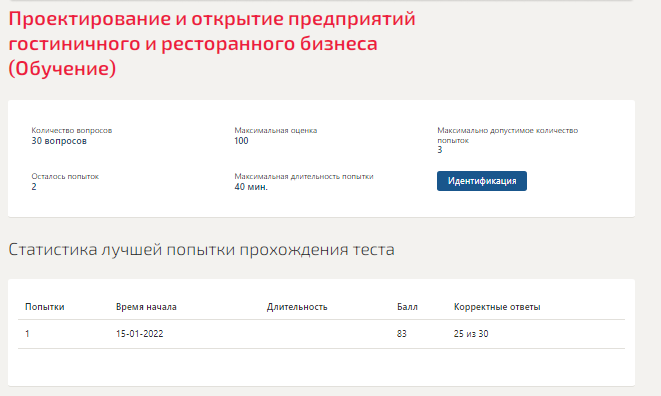661x396 pixels.
Task: Select the page title Проектирование и открытие предприятий
Action: point(212,19)
